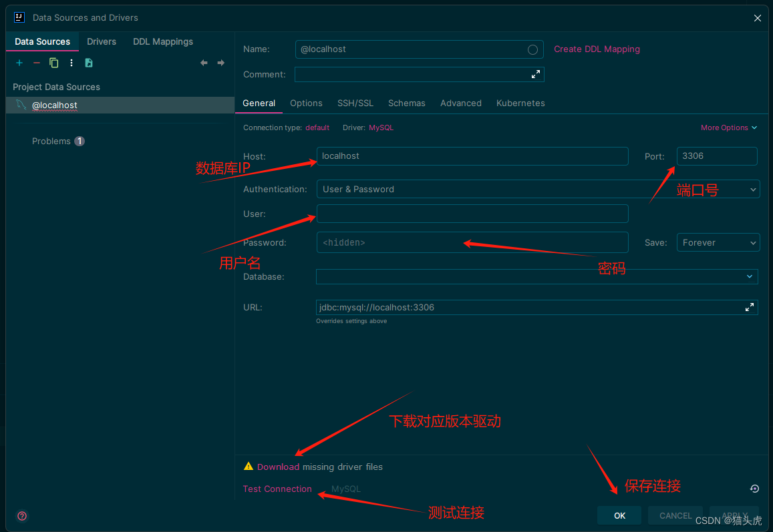Click the Cancel button

[x=675, y=515]
